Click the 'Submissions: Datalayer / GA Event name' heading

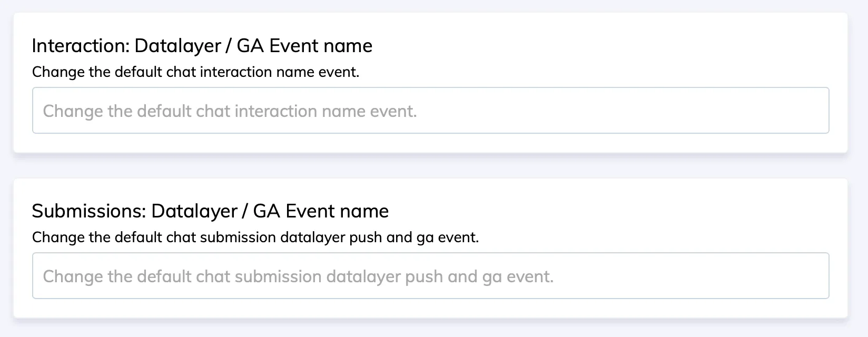pyautogui.click(x=210, y=211)
